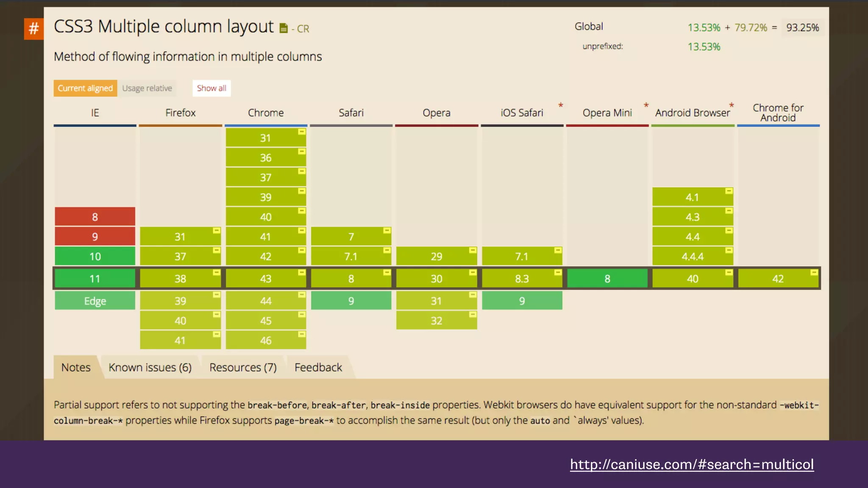Screen dimensions: 868x488
Task: Select the IE 11 current version cell
Action: (x=95, y=278)
